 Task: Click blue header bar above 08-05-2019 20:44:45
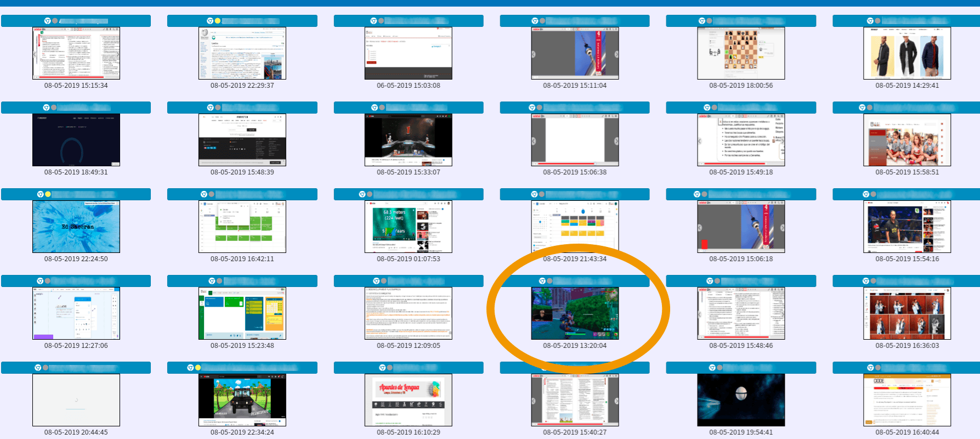point(76,368)
